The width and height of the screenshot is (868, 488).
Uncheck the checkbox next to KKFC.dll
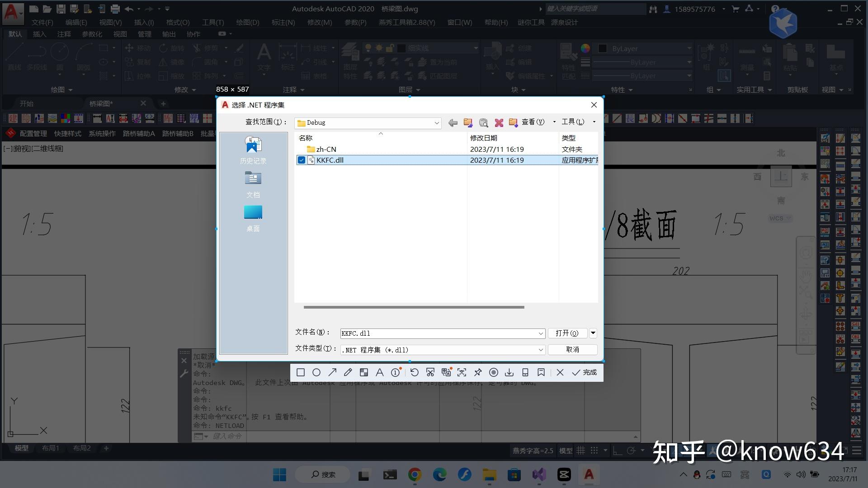[x=302, y=160]
